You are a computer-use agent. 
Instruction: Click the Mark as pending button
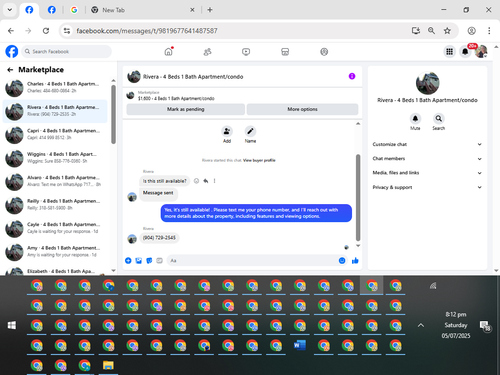click(186, 109)
